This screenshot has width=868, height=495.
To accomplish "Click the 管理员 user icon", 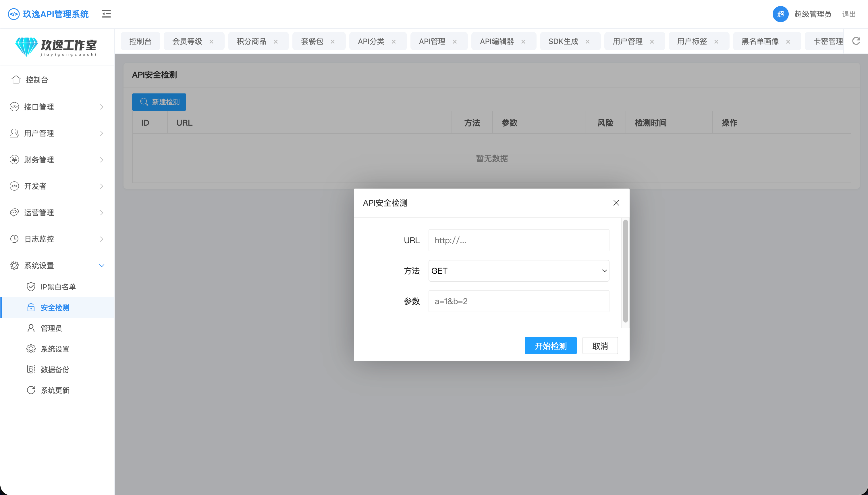I will [x=31, y=328].
